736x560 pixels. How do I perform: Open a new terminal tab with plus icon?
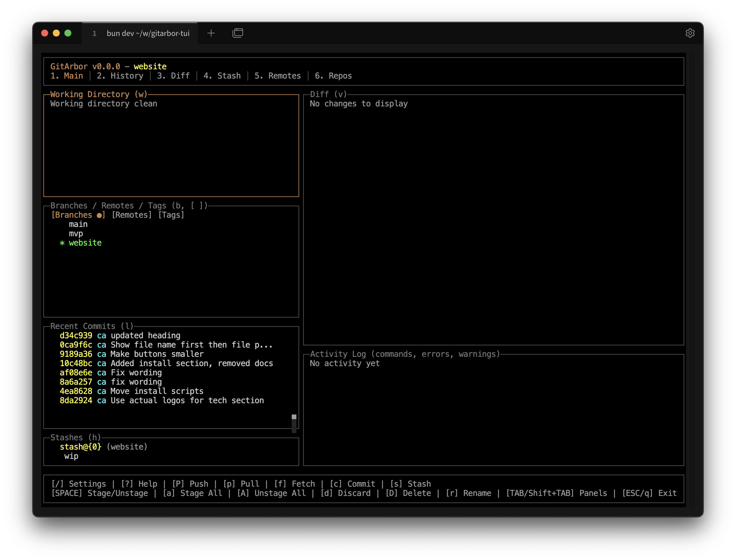(211, 33)
